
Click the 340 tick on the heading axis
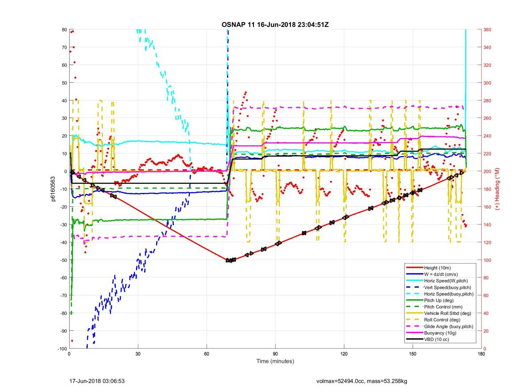488,47
